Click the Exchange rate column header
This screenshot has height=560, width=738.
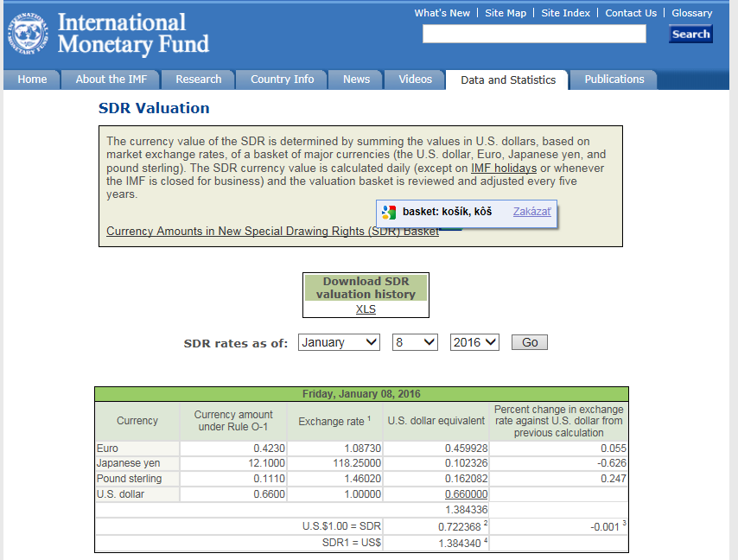tap(334, 421)
